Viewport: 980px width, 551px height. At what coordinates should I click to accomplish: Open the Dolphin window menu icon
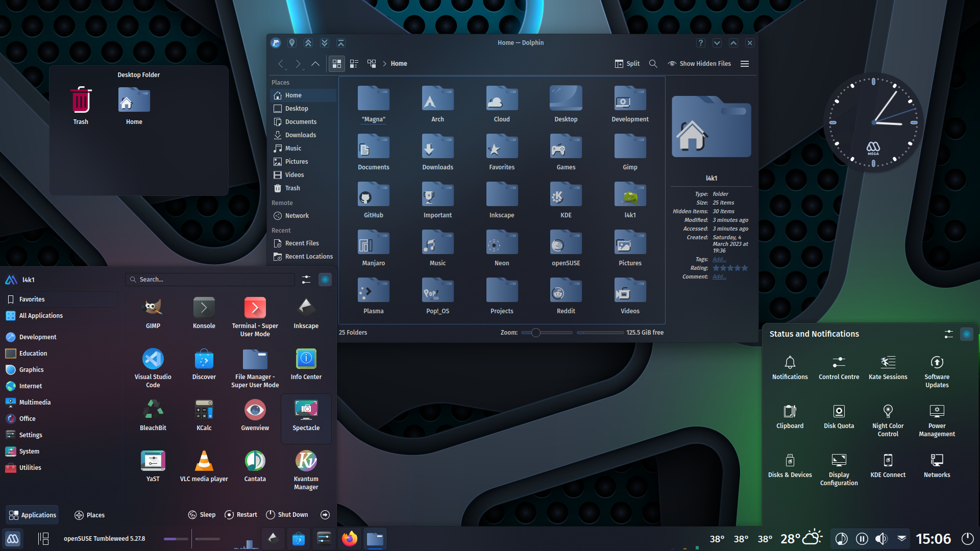[276, 43]
